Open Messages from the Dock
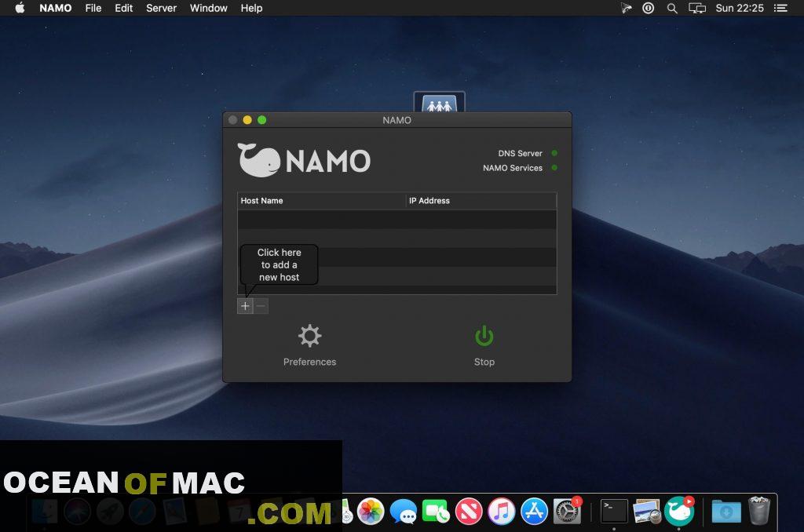 pos(404,512)
